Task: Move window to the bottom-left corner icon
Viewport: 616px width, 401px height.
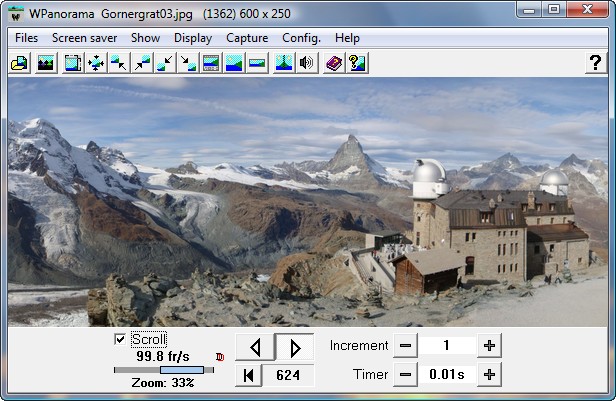Action: click(x=165, y=63)
